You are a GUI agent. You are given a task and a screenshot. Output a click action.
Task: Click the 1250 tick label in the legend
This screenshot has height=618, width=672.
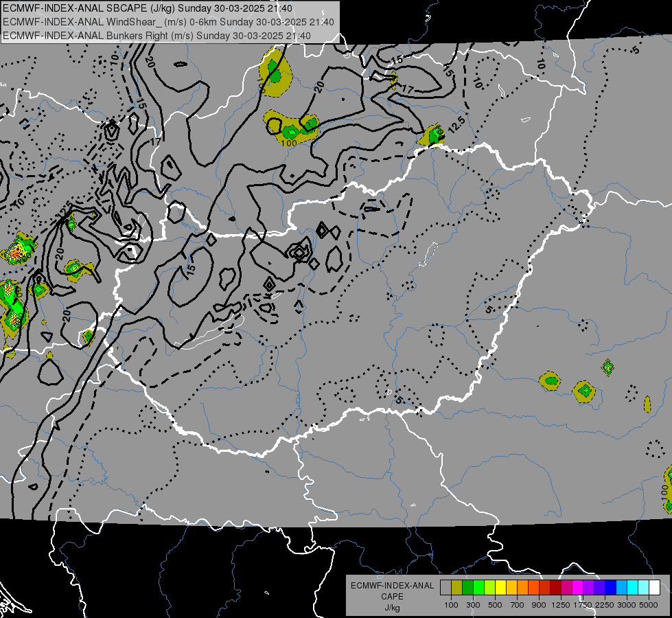coord(561,605)
